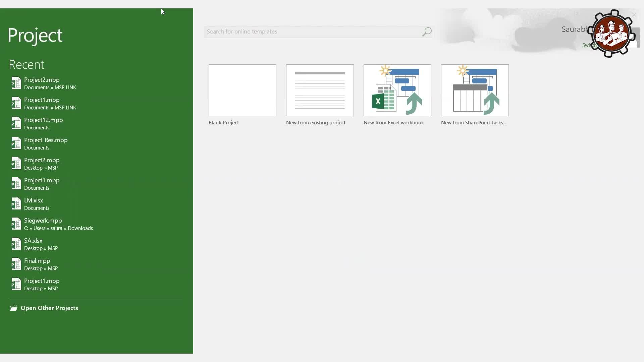The width and height of the screenshot is (644, 362).
Task: Select the Blank Project template thumbnail
Action: click(x=243, y=90)
